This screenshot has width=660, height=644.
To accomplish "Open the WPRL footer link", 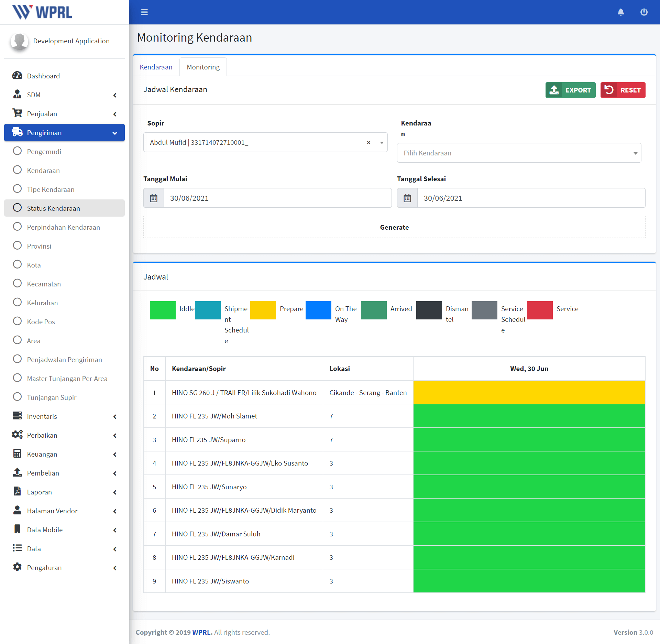I will pos(201,632).
